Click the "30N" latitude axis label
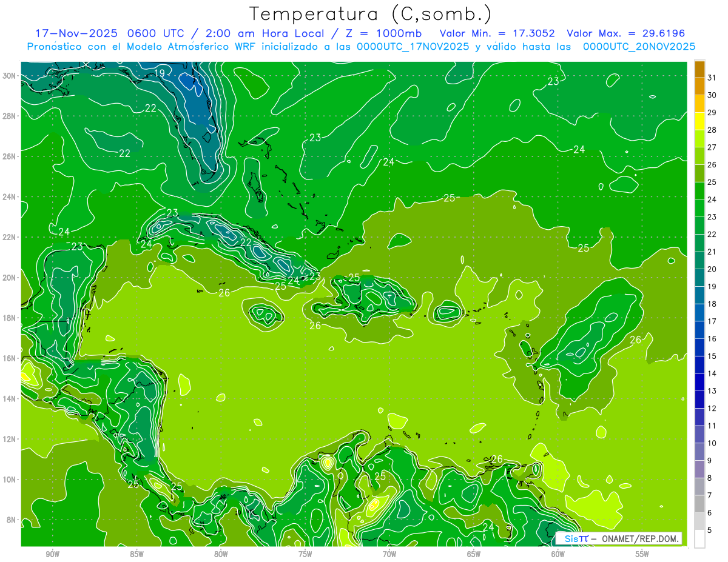The width and height of the screenshot is (728, 562). coord(10,76)
